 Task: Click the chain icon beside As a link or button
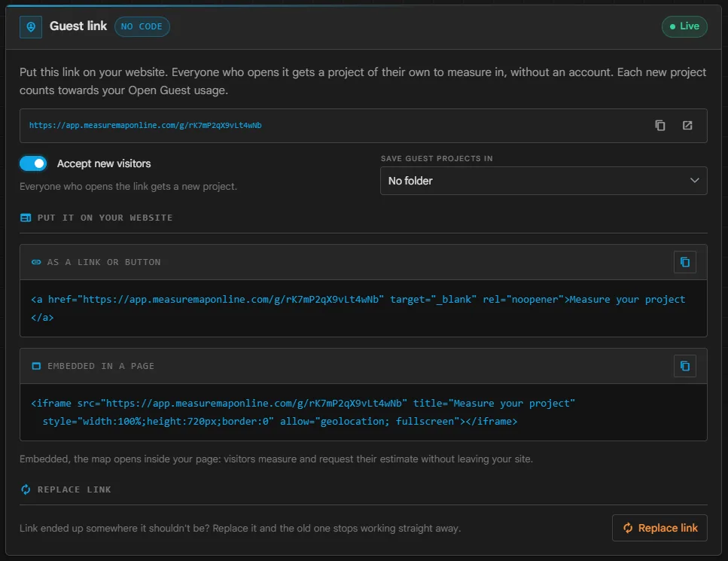35,262
